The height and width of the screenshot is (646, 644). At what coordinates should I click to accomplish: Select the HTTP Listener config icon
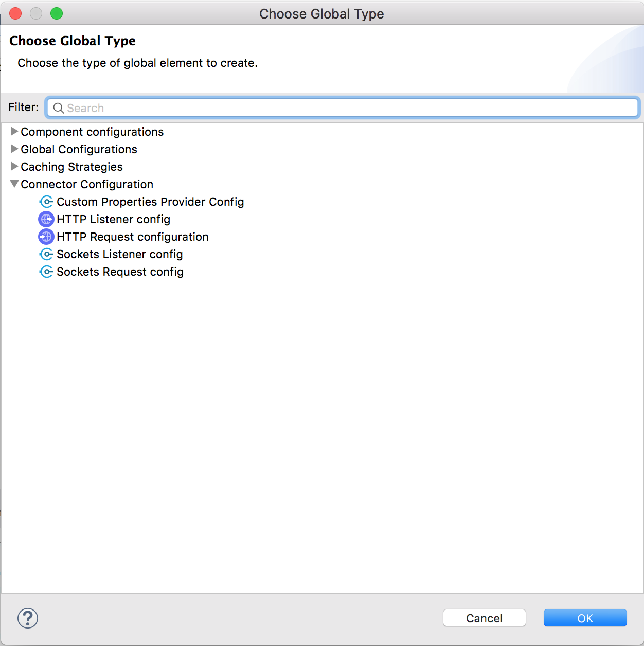coord(46,219)
